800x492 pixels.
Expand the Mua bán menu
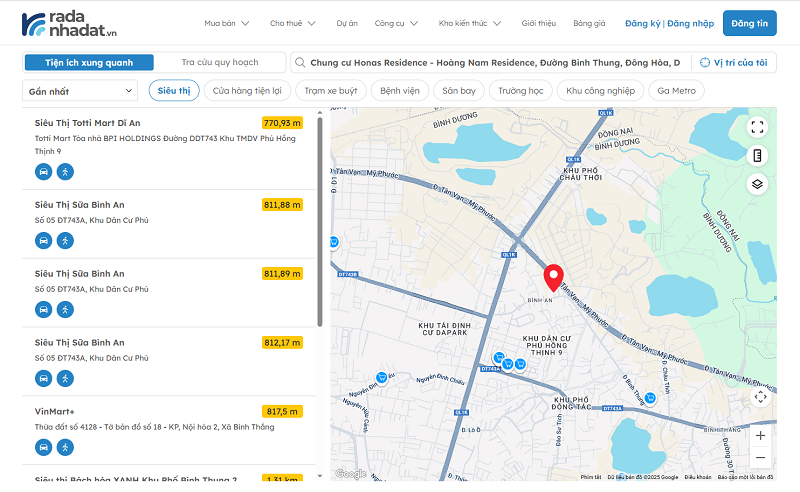[226, 23]
